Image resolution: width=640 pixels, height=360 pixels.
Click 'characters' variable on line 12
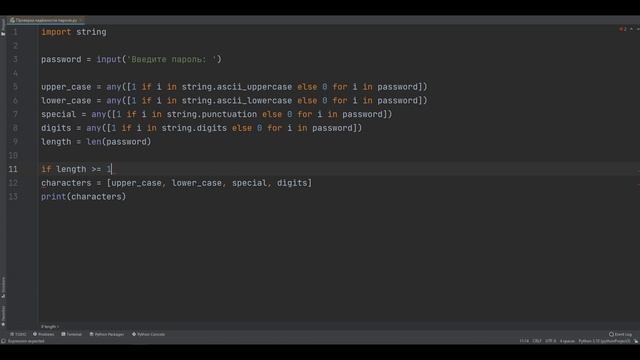66,183
